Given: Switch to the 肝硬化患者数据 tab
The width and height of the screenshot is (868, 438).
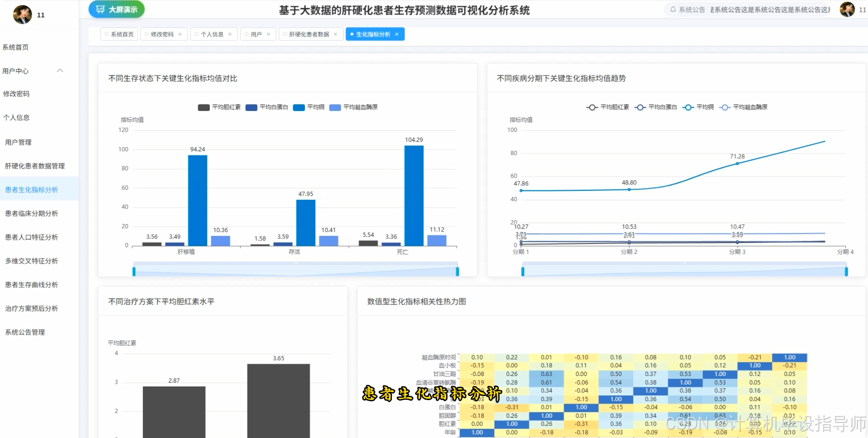Looking at the screenshot, I should pos(308,34).
